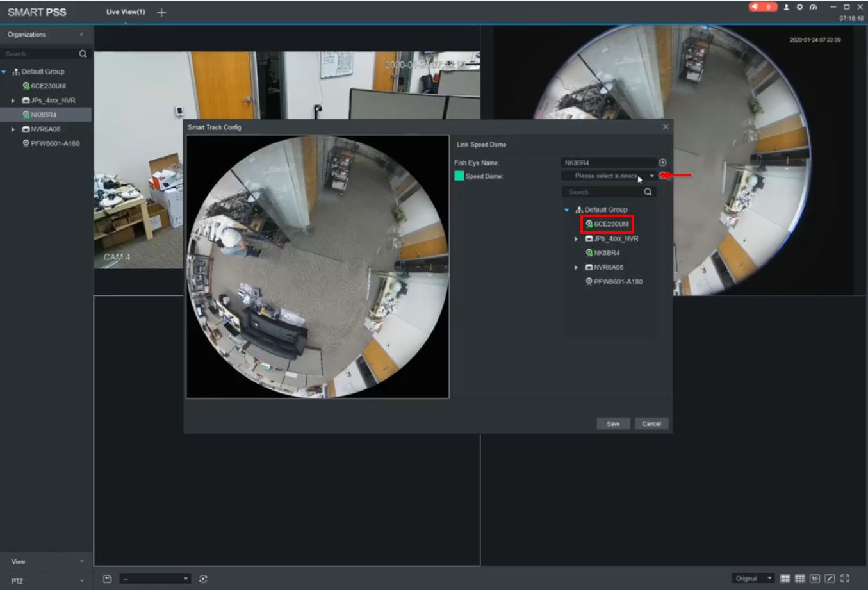The height and width of the screenshot is (590, 868).
Task: Open the user account icon
Action: point(786,7)
